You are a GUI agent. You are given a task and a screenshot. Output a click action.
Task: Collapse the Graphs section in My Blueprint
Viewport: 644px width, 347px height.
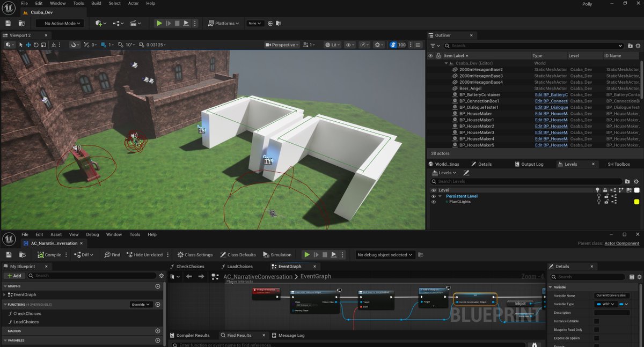coord(5,286)
